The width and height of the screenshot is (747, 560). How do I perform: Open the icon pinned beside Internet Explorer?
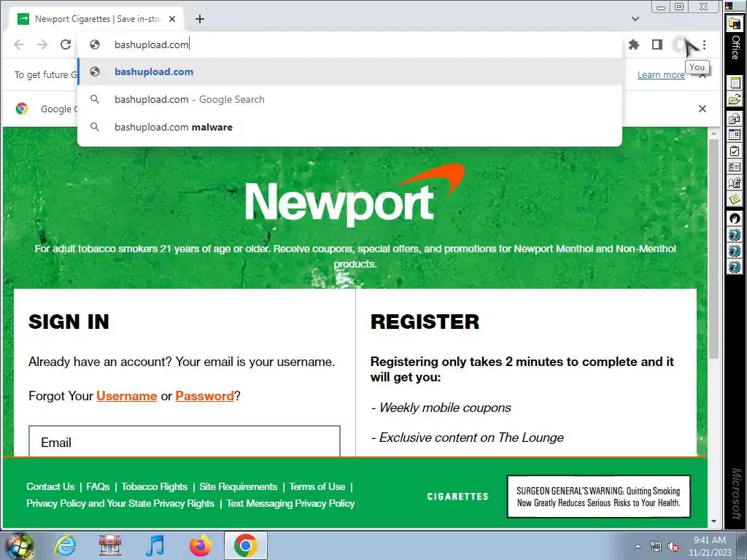pos(110,545)
